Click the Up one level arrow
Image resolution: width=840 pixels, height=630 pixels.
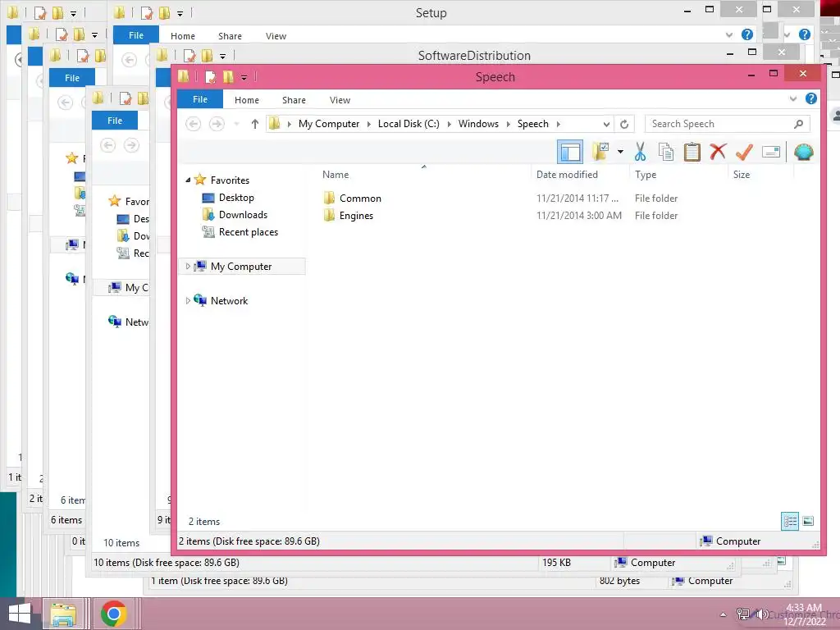coord(255,125)
